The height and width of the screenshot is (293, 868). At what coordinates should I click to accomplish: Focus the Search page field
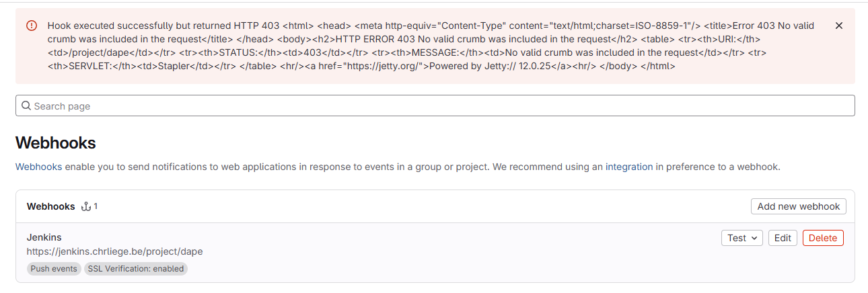tap(435, 106)
